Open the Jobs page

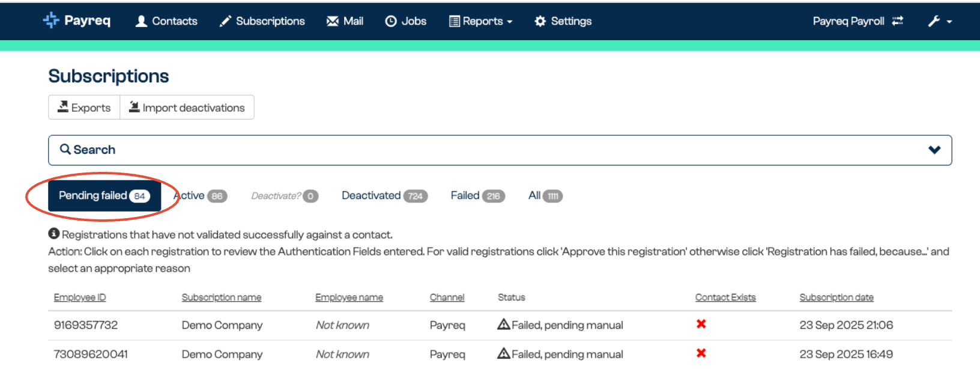click(405, 21)
